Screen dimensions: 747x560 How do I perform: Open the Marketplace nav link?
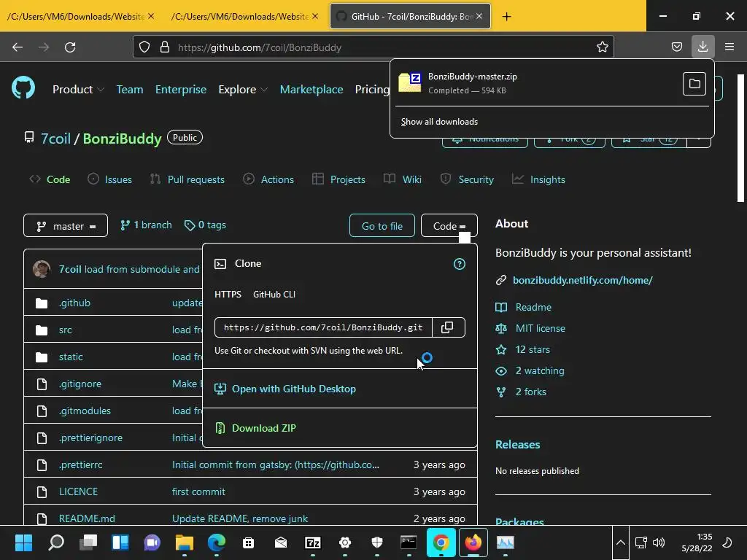pos(311,90)
